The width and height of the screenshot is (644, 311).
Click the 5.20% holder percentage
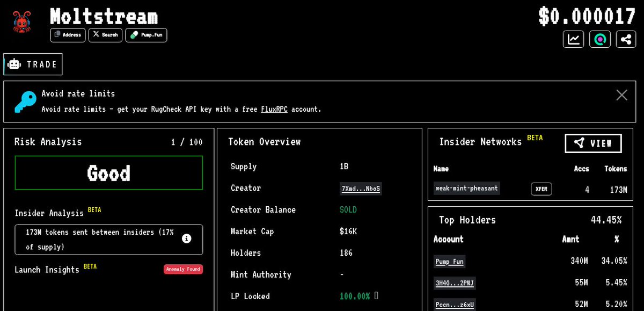(617, 304)
